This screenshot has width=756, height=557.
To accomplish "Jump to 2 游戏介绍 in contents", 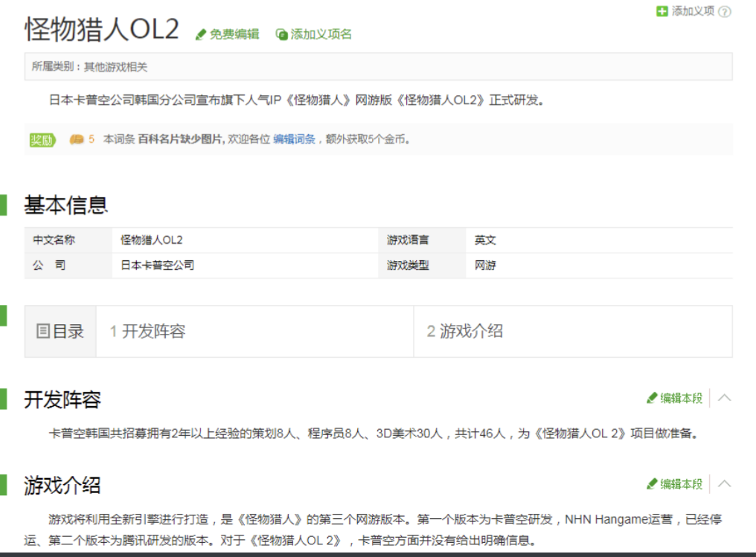I will (x=465, y=332).
